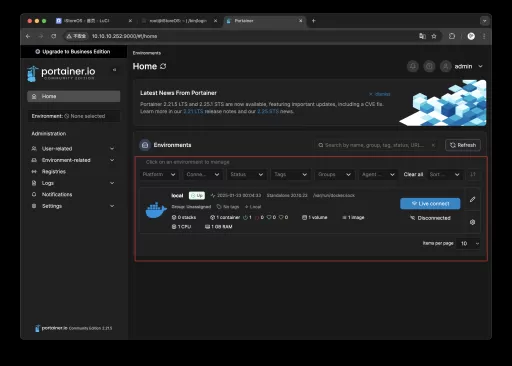Open the items per page dropdown

pos(468,243)
